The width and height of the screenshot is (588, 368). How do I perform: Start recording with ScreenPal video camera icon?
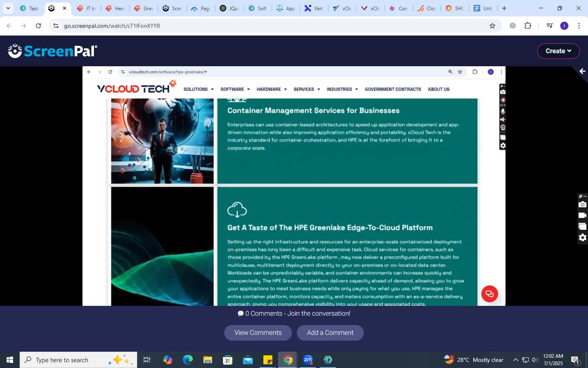point(583,215)
